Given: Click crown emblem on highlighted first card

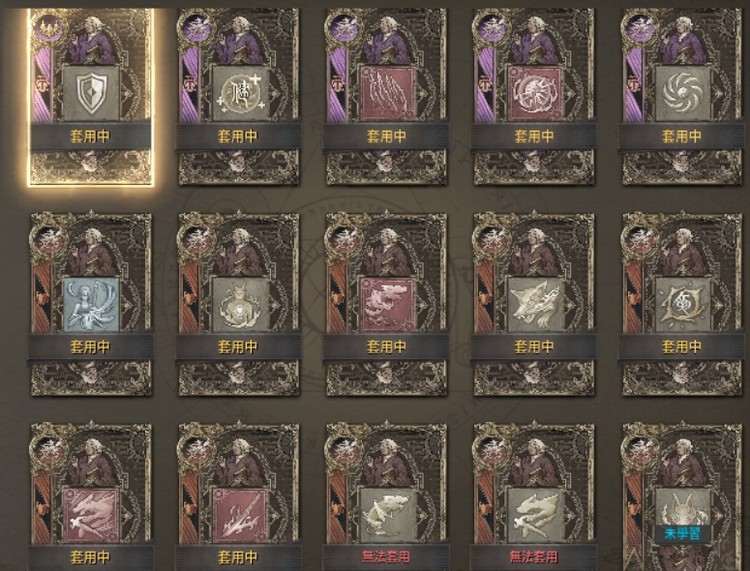Looking at the screenshot, I should click(47, 27).
